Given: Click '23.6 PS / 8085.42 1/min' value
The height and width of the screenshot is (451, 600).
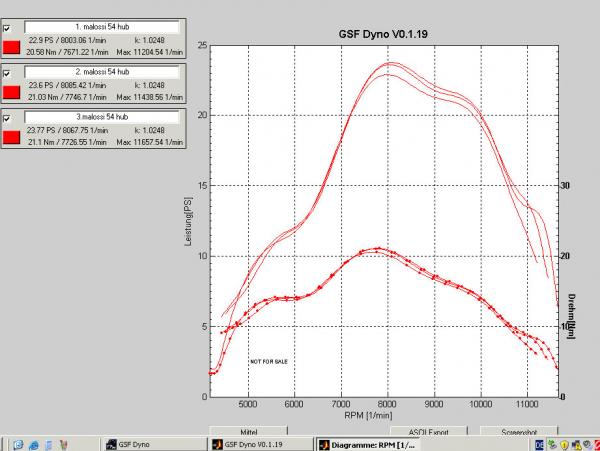Looking at the screenshot, I should click(x=67, y=85).
